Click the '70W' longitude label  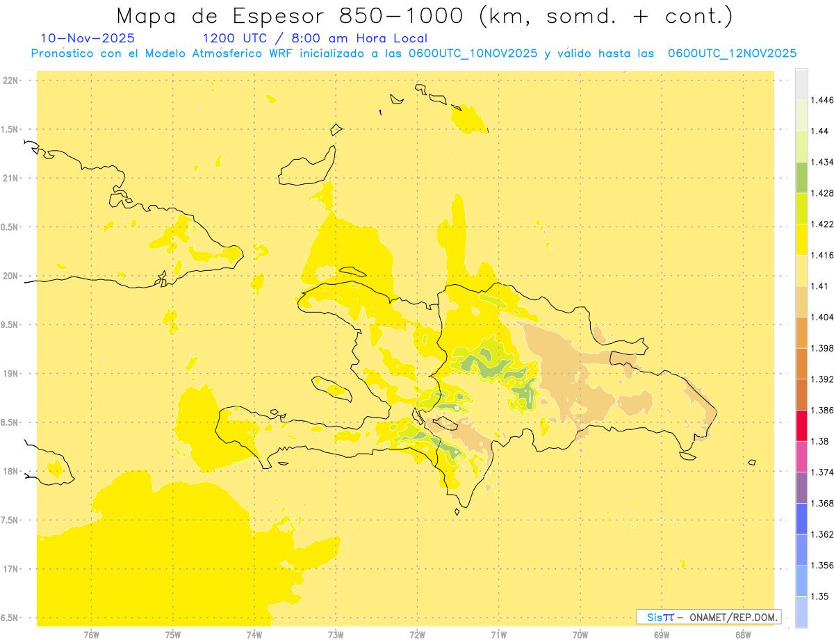coord(580,634)
